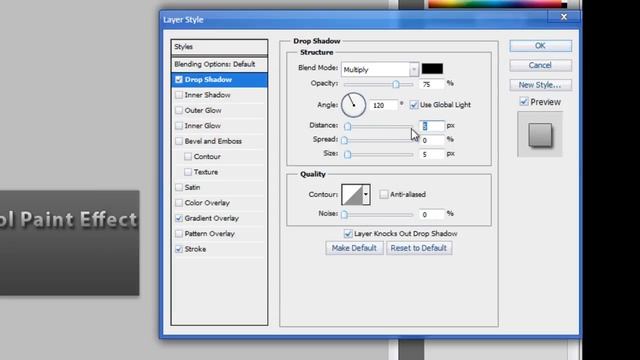Uncheck the Drop Shadow style checkbox
640x360 pixels.
179,80
